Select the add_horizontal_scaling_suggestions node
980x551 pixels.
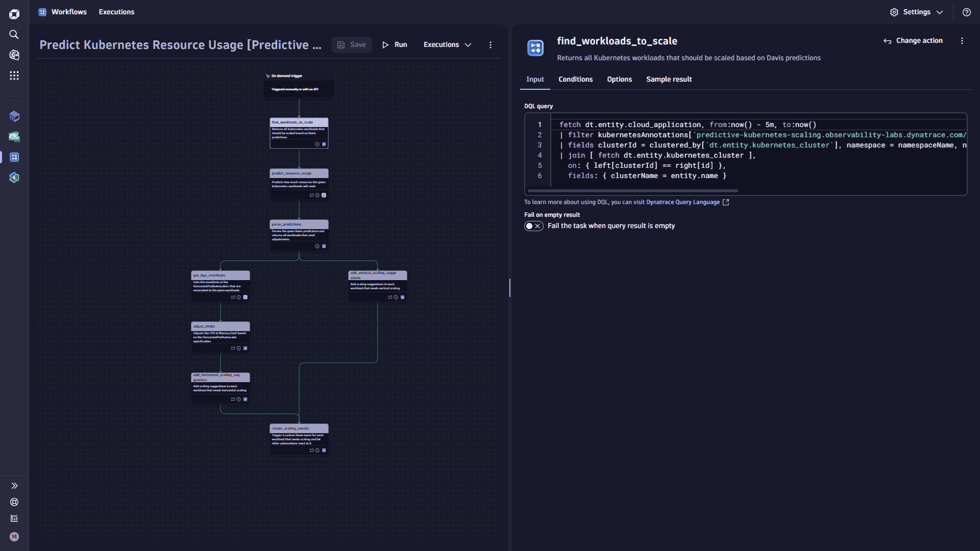tap(220, 388)
